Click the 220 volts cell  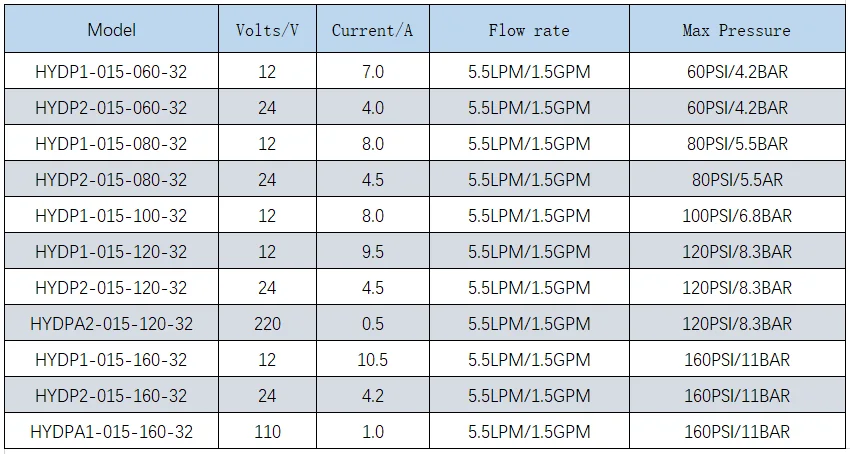(x=267, y=324)
